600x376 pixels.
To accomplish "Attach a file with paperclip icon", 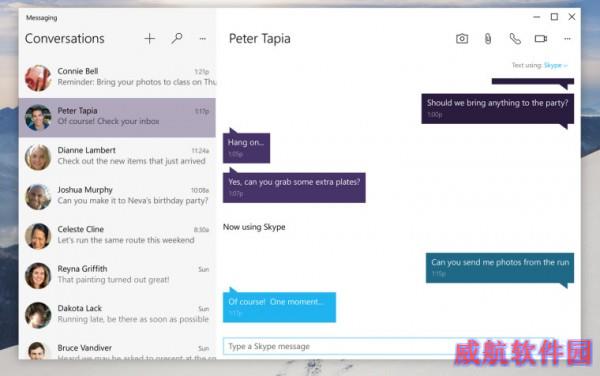I will tap(488, 39).
